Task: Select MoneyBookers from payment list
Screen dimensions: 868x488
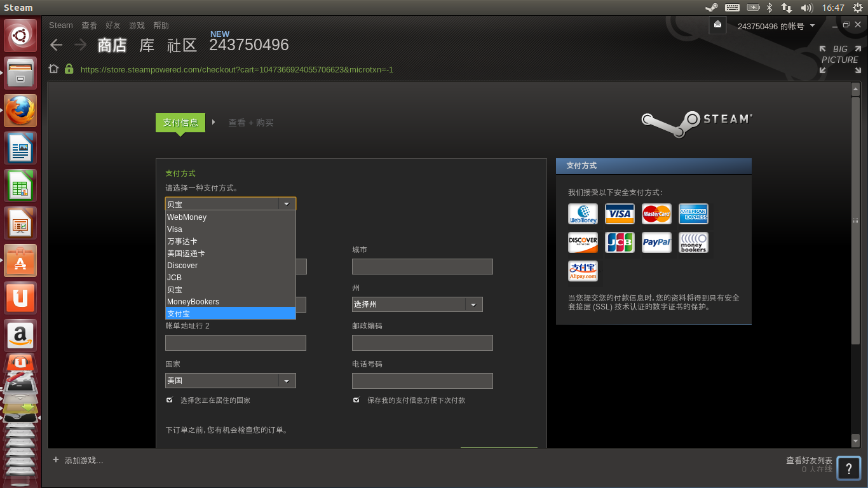Action: (231, 302)
